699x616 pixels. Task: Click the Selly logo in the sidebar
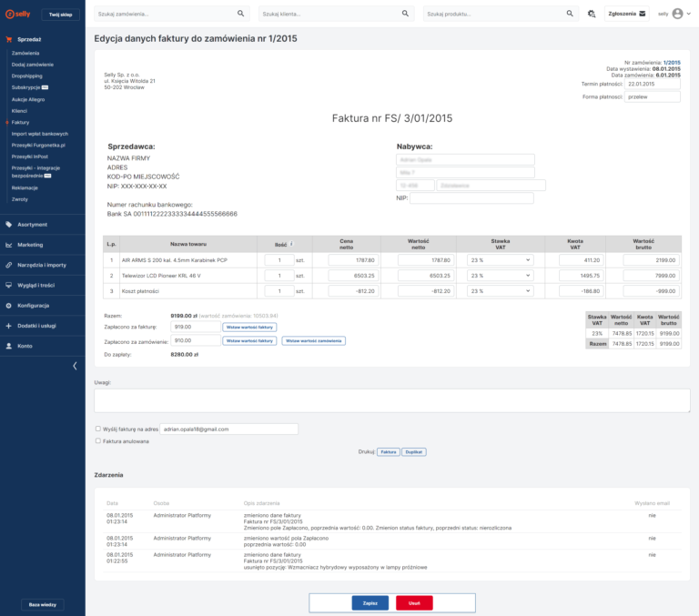[x=18, y=14]
